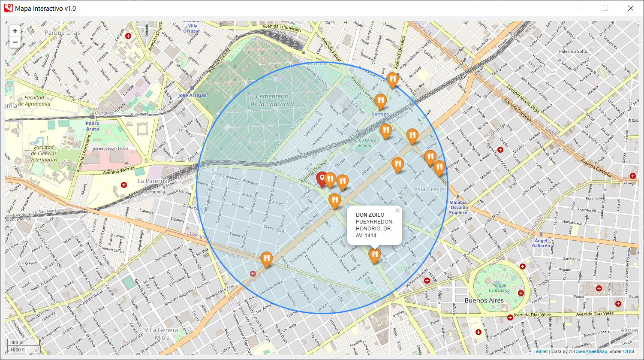Select the hospital icon beside Doctor Eleodoro Lobos street

coord(478,332)
